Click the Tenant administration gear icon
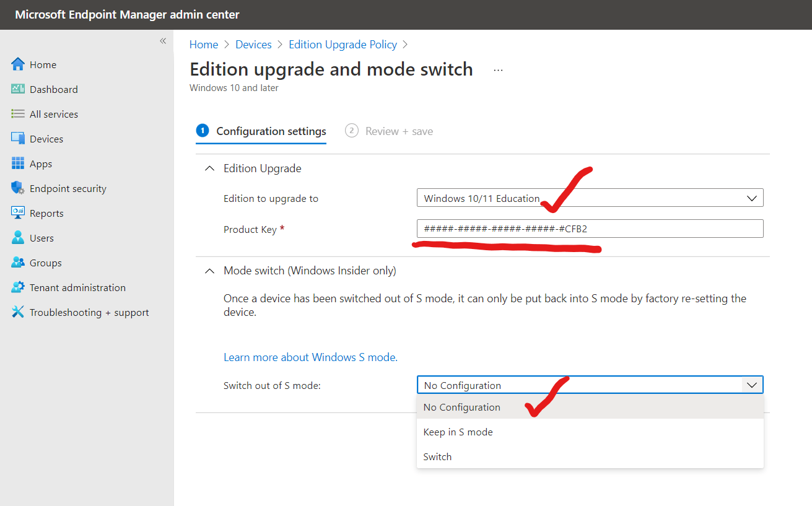Screen dimensions: 812x506 tap(18, 287)
